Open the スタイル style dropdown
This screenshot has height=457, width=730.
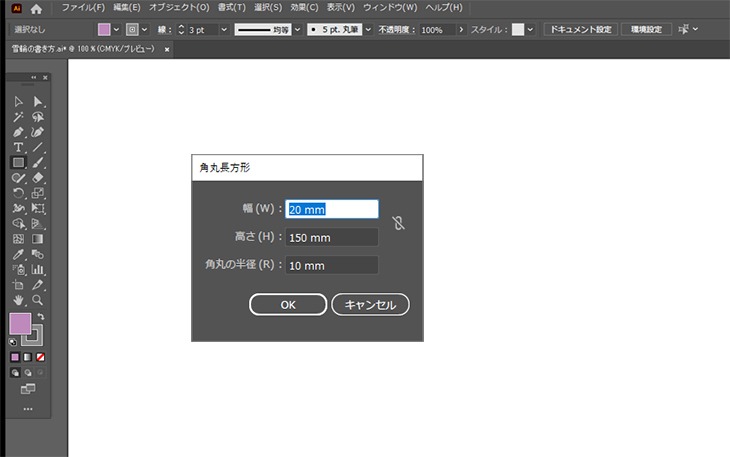pyautogui.click(x=530, y=30)
